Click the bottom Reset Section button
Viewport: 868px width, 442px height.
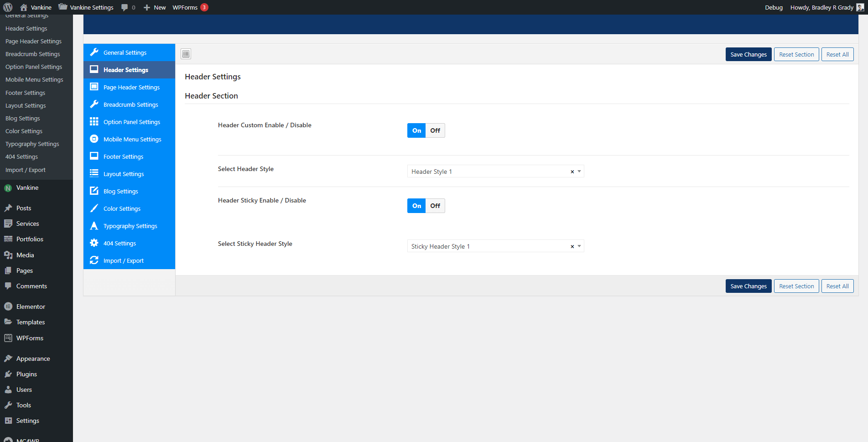(796, 286)
